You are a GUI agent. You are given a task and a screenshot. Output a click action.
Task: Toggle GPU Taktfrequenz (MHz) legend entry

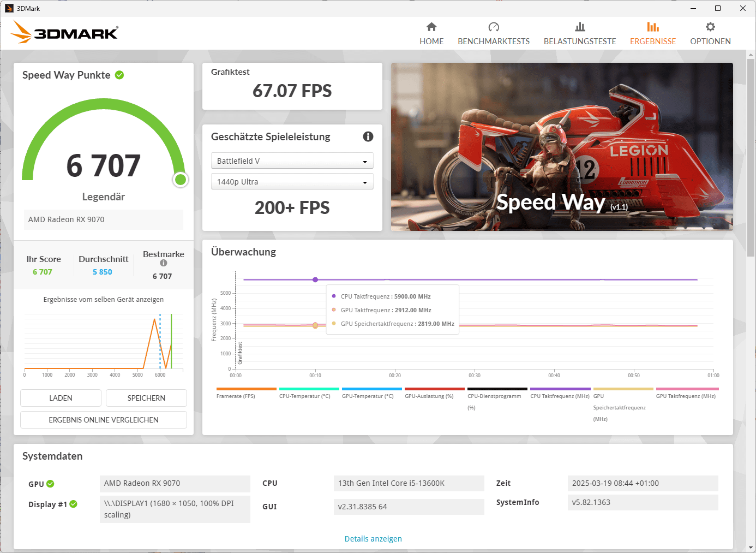pos(687,393)
